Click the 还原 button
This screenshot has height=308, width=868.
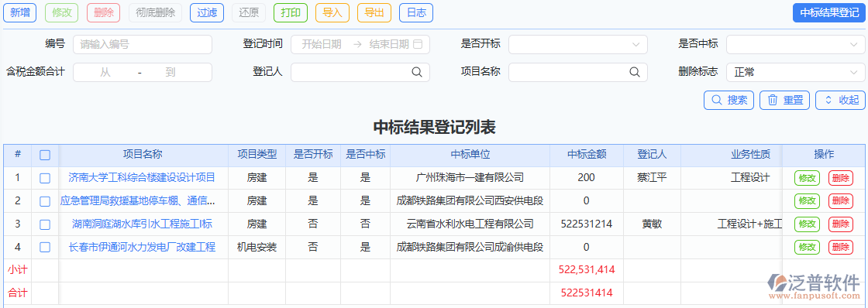249,12
